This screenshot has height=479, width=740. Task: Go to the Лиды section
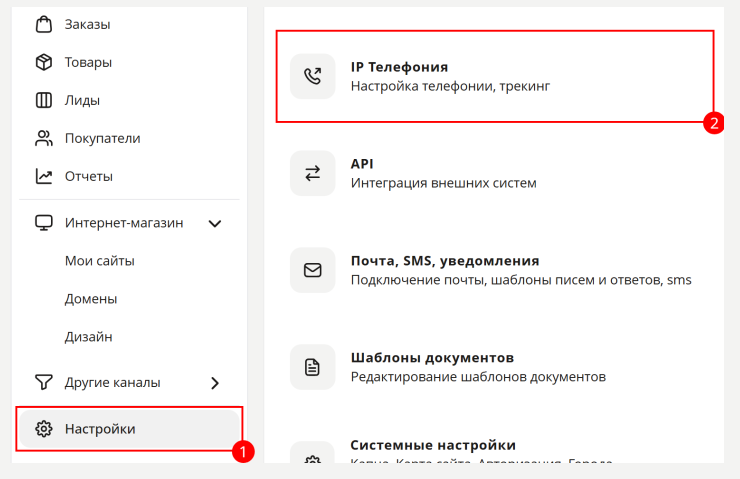coord(82,101)
